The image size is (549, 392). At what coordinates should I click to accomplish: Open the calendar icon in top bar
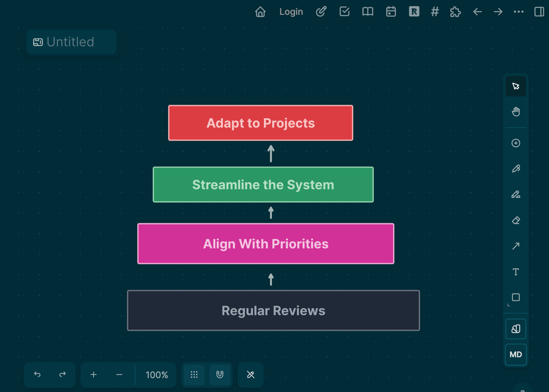[x=391, y=12]
